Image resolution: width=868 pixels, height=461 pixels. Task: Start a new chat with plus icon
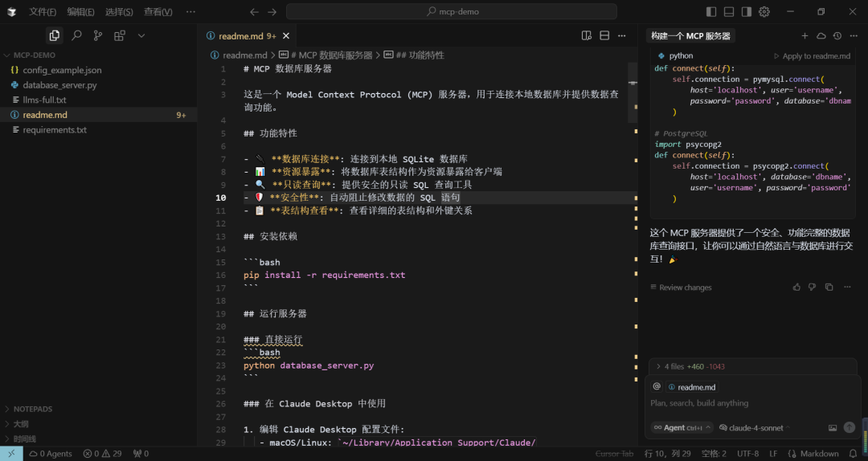coord(805,36)
